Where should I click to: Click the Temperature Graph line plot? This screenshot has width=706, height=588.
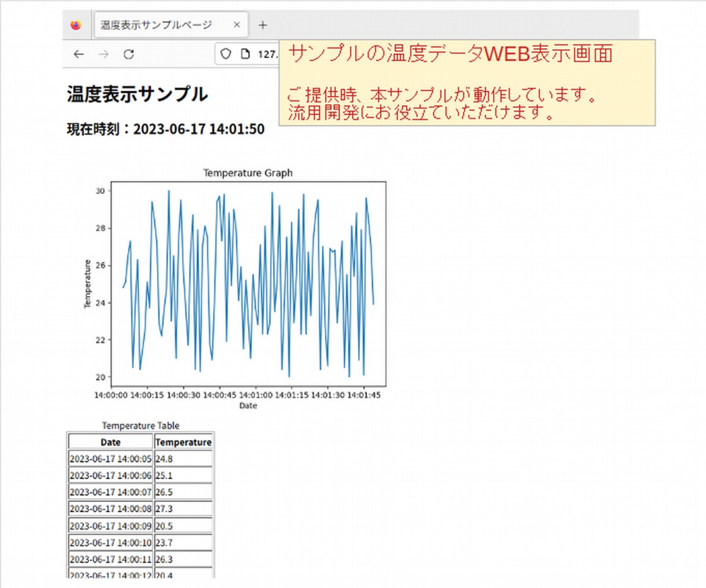pos(248,284)
